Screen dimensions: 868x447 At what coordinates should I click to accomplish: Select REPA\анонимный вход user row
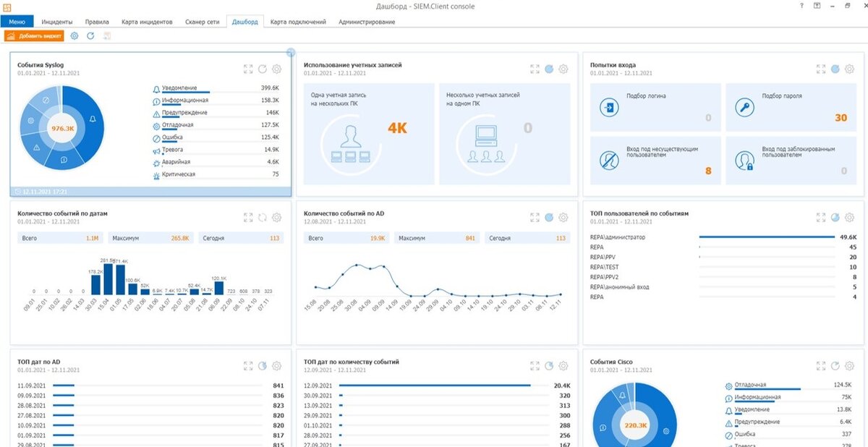723,287
